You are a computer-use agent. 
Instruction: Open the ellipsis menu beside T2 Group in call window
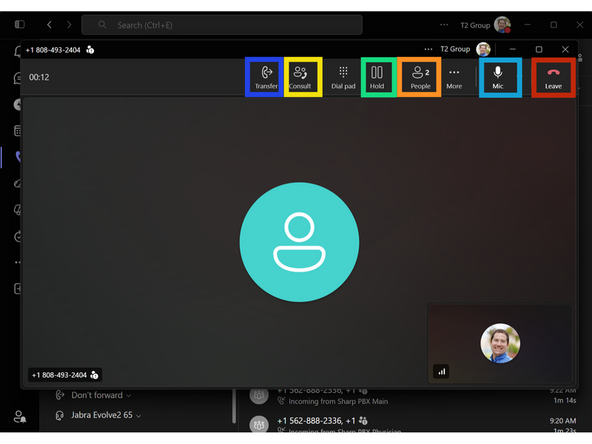click(428, 49)
